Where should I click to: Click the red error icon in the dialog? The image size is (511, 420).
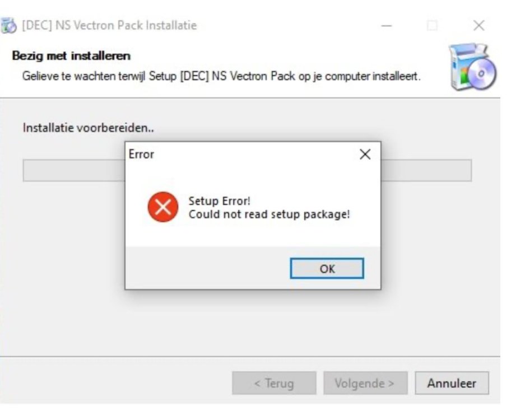162,207
